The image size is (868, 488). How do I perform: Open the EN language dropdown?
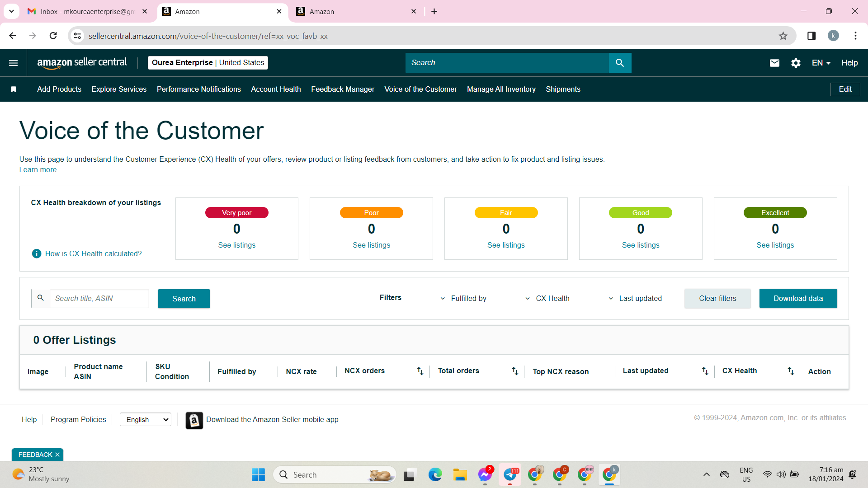821,63
